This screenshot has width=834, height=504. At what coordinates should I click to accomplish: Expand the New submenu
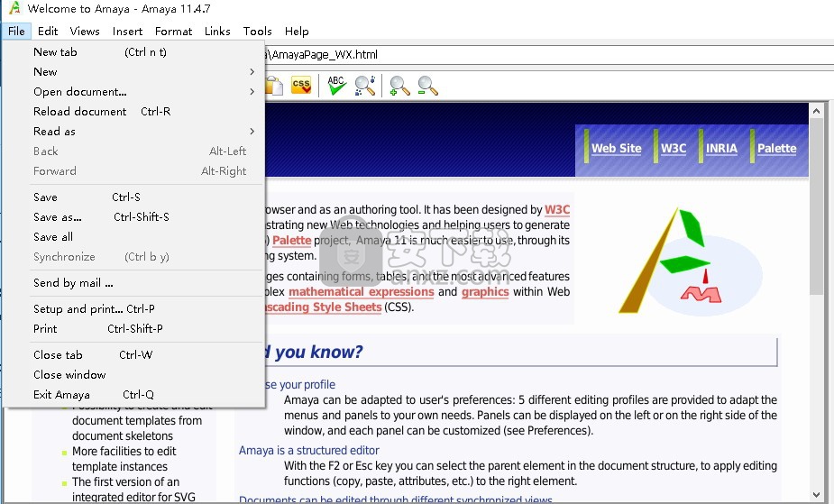[134, 72]
